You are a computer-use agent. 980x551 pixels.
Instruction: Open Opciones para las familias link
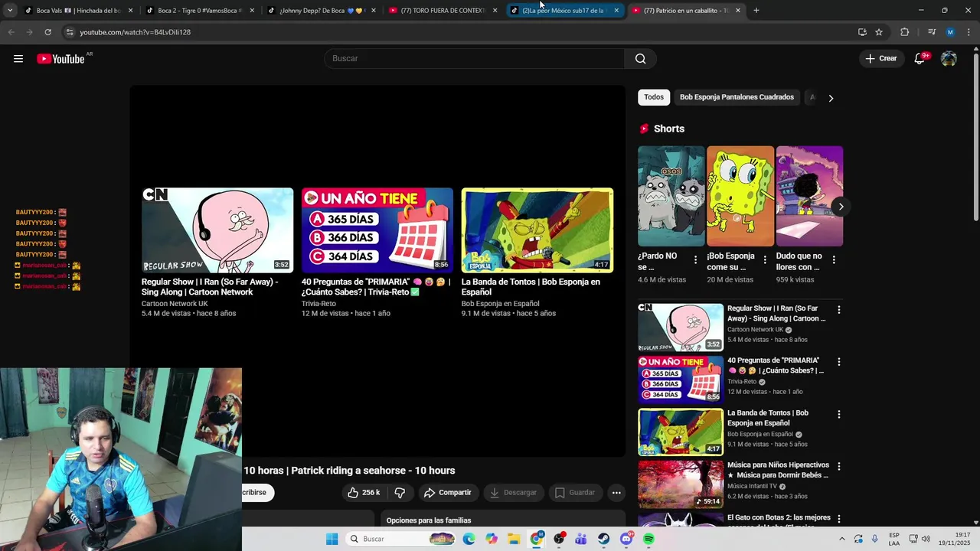(x=429, y=520)
